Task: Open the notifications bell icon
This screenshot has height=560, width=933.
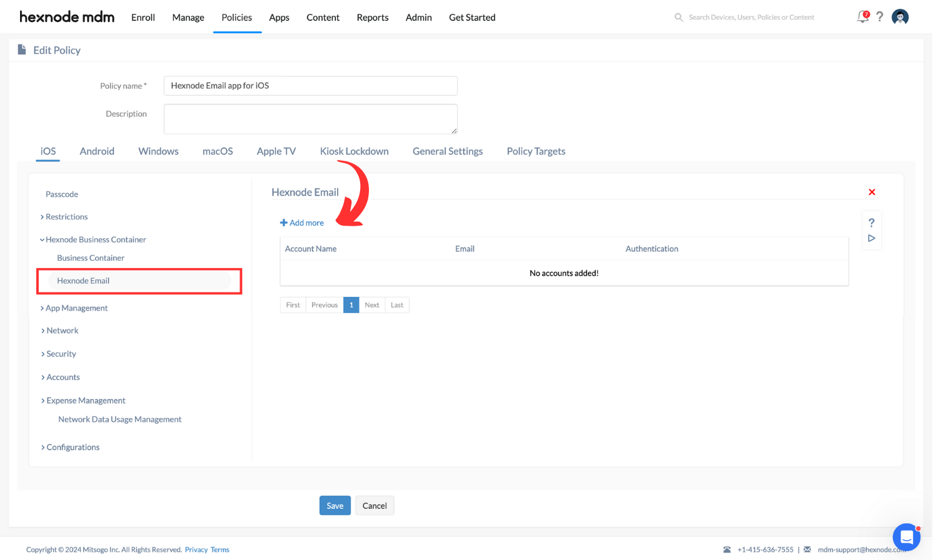Action: (863, 17)
